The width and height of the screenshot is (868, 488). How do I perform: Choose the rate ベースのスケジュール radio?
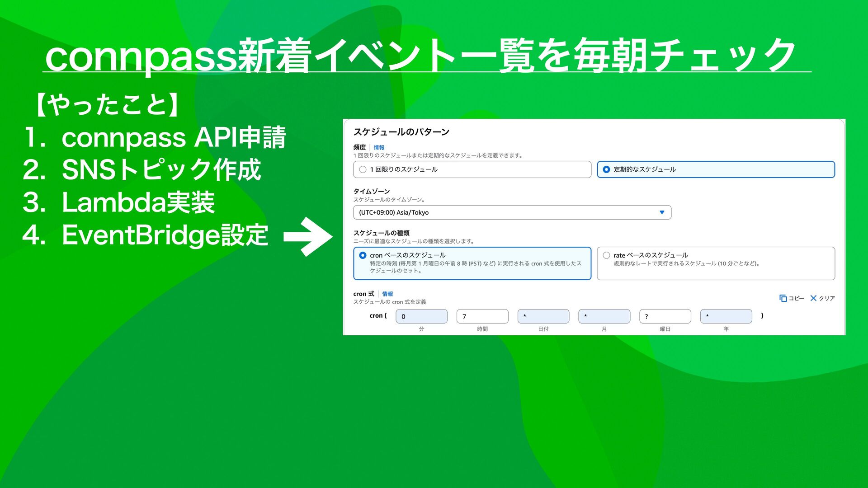pos(606,255)
